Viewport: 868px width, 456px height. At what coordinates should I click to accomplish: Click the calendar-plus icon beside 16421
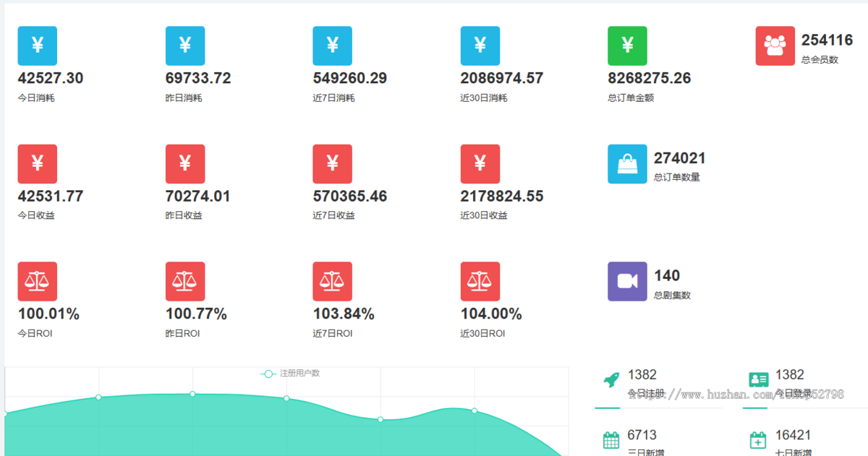click(x=758, y=439)
